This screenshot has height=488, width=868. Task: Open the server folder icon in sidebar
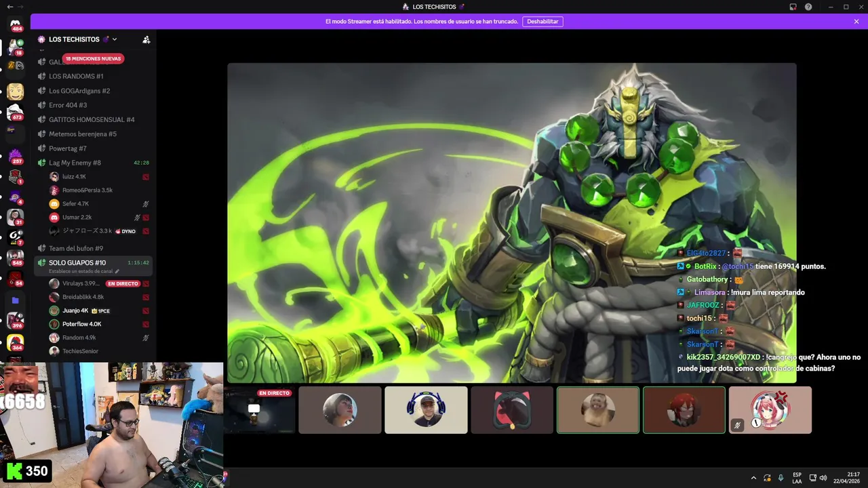15,300
